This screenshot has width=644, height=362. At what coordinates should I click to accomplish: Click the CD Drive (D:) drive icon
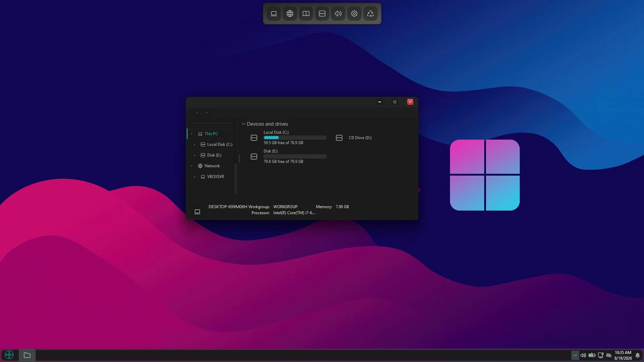(339, 138)
